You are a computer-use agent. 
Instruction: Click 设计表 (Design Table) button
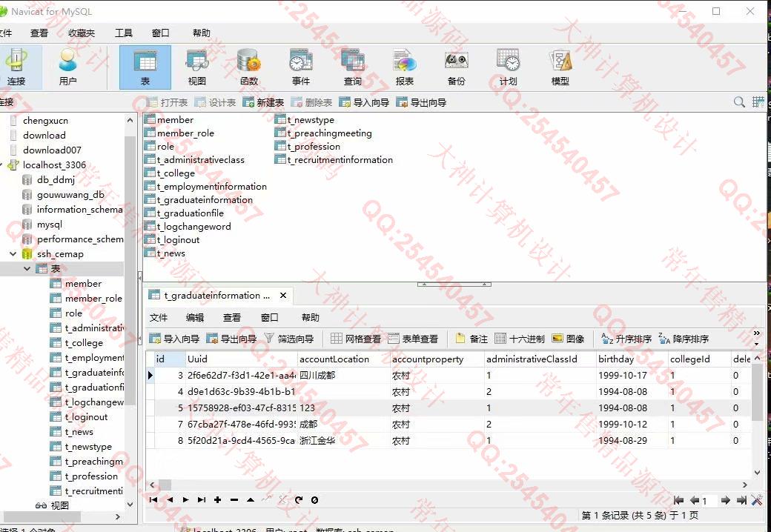[x=215, y=102]
